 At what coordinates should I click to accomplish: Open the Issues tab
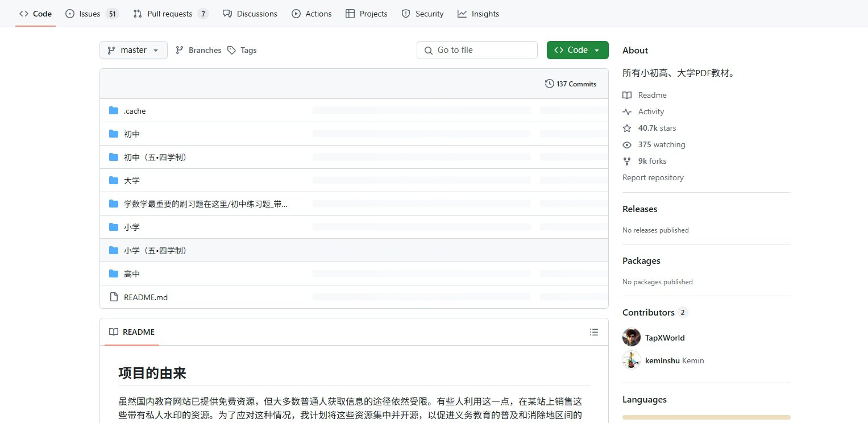(x=92, y=14)
